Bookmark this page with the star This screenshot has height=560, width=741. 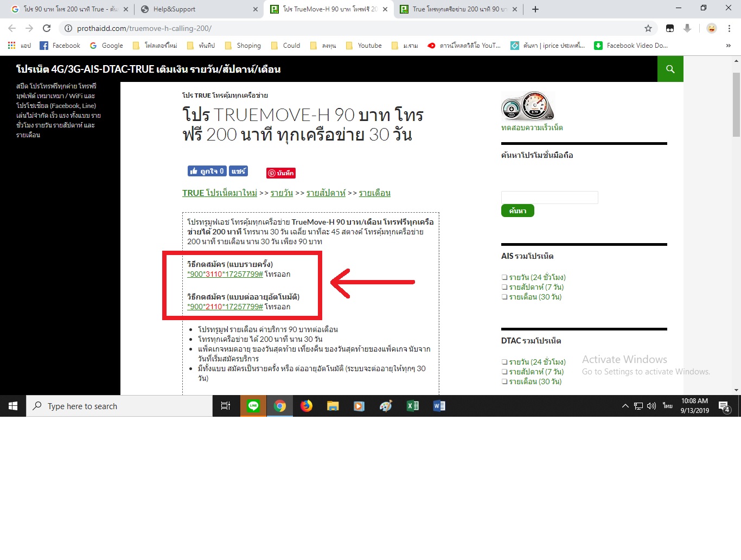point(648,28)
